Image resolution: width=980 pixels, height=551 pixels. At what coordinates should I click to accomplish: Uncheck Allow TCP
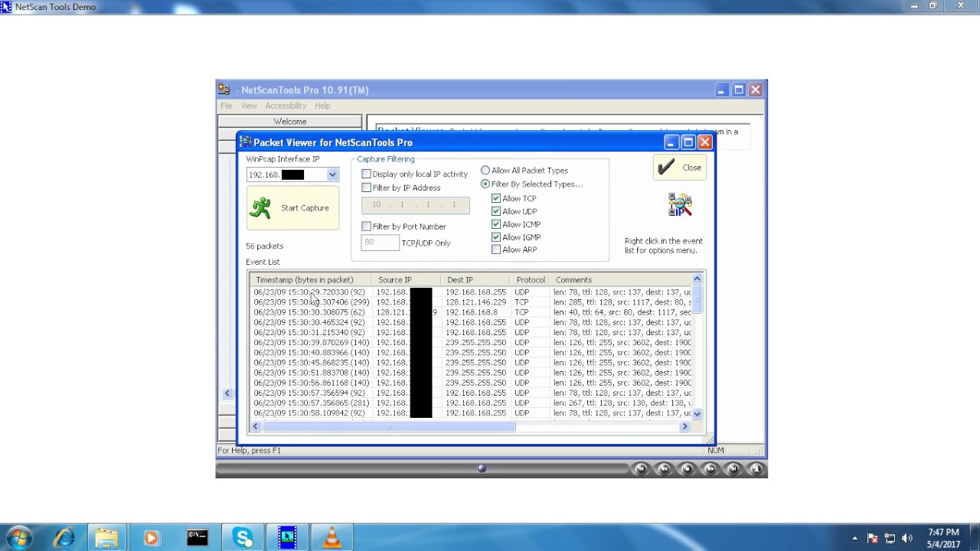click(496, 198)
